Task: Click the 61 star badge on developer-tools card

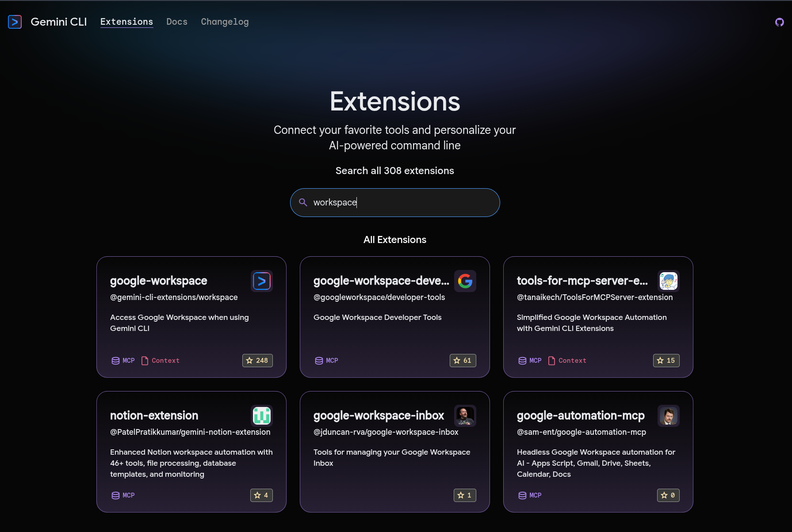Action: (463, 361)
